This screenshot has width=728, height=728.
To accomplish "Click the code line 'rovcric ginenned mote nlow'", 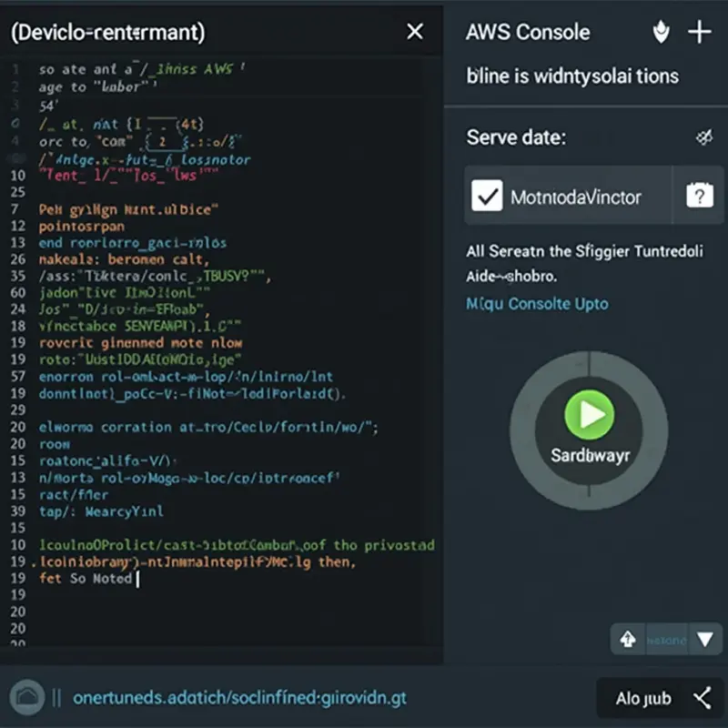I will click(140, 343).
